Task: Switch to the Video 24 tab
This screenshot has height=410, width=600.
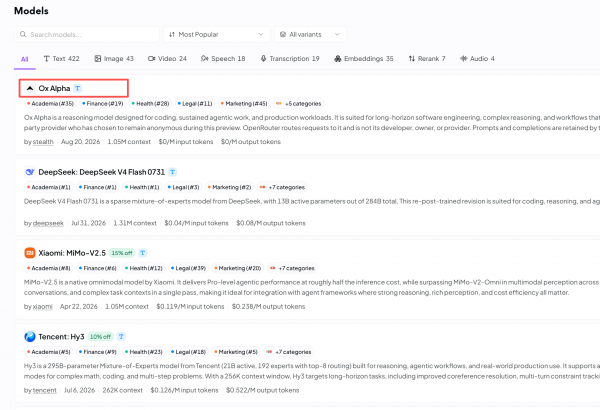Action: [167, 59]
